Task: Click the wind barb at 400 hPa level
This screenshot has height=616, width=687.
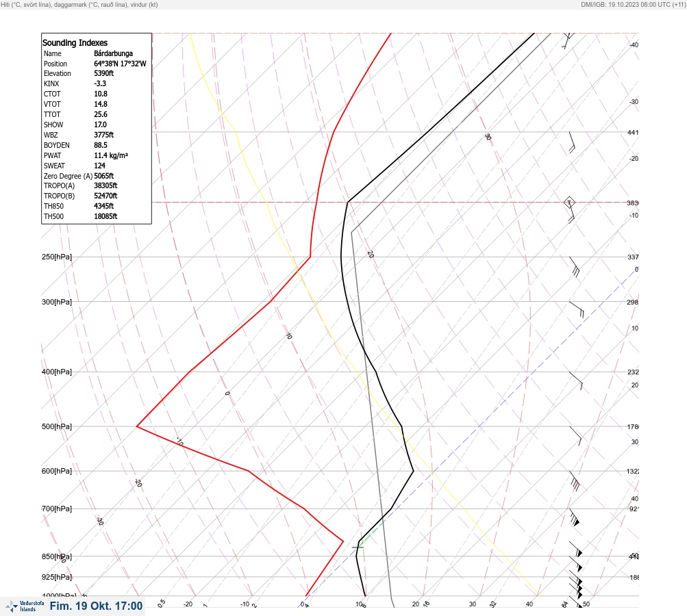Action: tap(576, 381)
